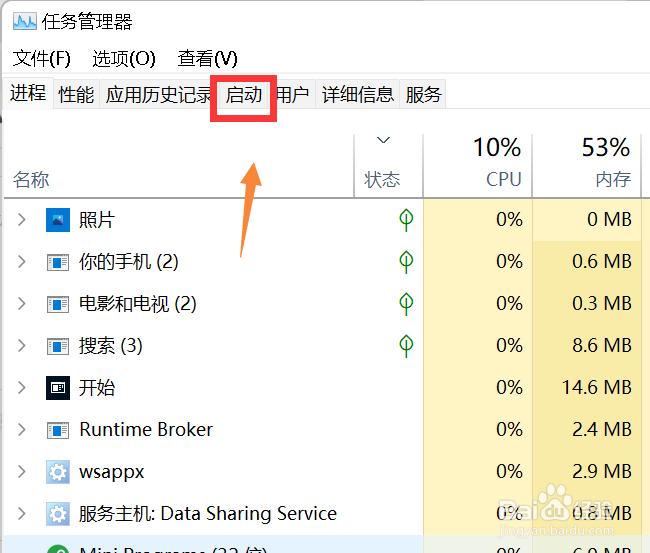The image size is (650, 553).
Task: Click the green leaf status icon for 你的手机
Action: click(x=406, y=262)
